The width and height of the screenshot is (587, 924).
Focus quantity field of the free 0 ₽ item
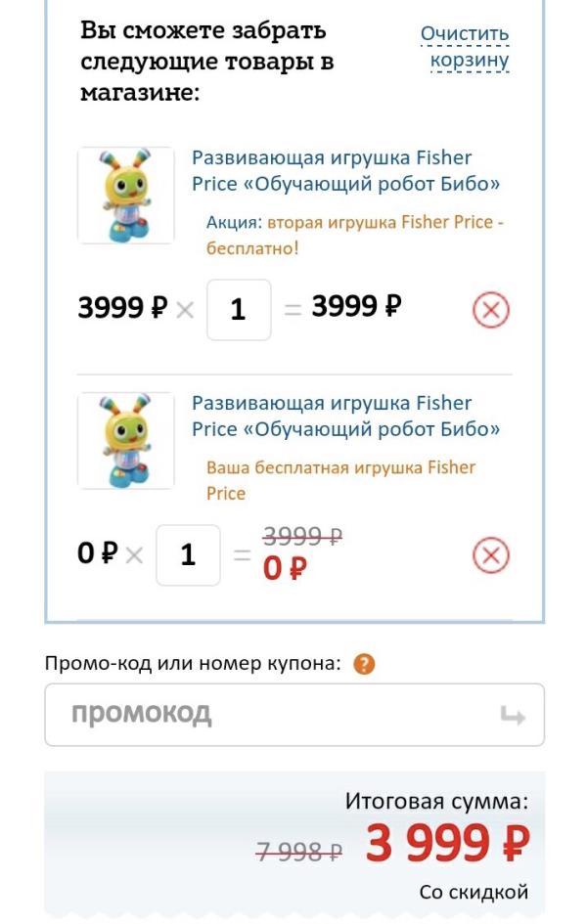(x=189, y=555)
